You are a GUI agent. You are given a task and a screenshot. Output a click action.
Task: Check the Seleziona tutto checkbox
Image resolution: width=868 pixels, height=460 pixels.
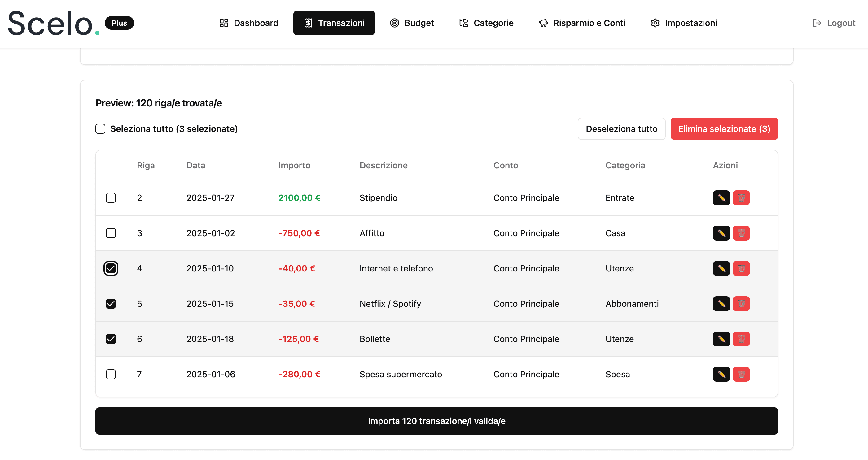pos(100,129)
